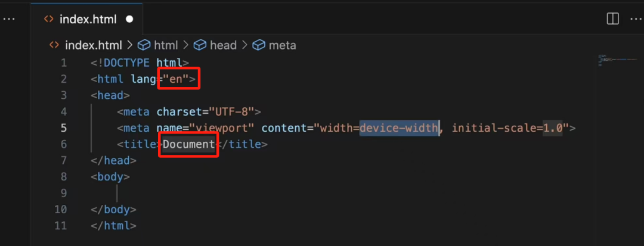Open the index.html breadcrumb dropdown
Image resolution: width=644 pixels, height=246 pixels.
point(93,45)
